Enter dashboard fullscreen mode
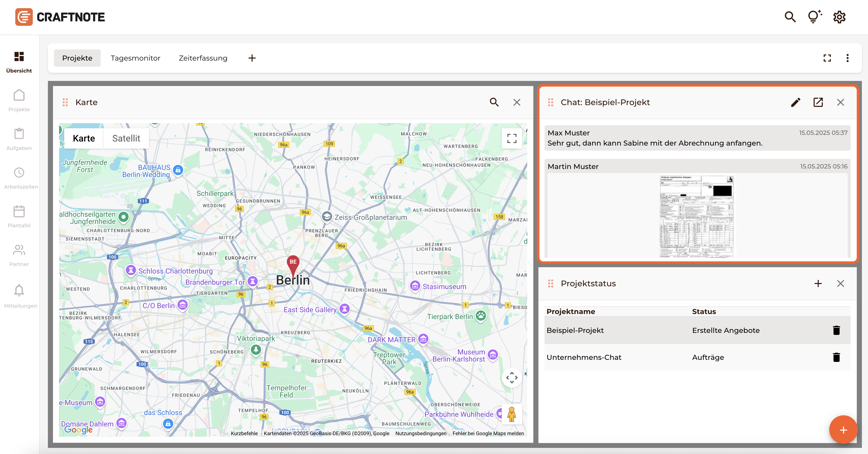This screenshot has height=454, width=868. coord(827,58)
